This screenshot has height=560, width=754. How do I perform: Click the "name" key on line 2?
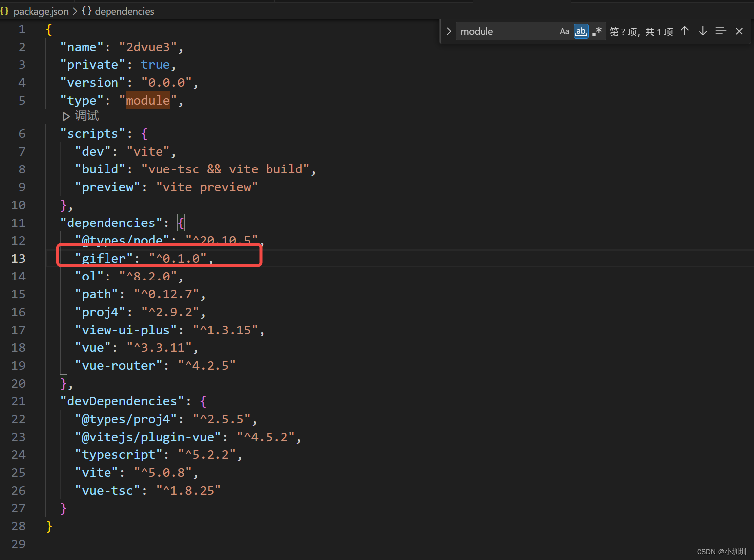pos(82,47)
